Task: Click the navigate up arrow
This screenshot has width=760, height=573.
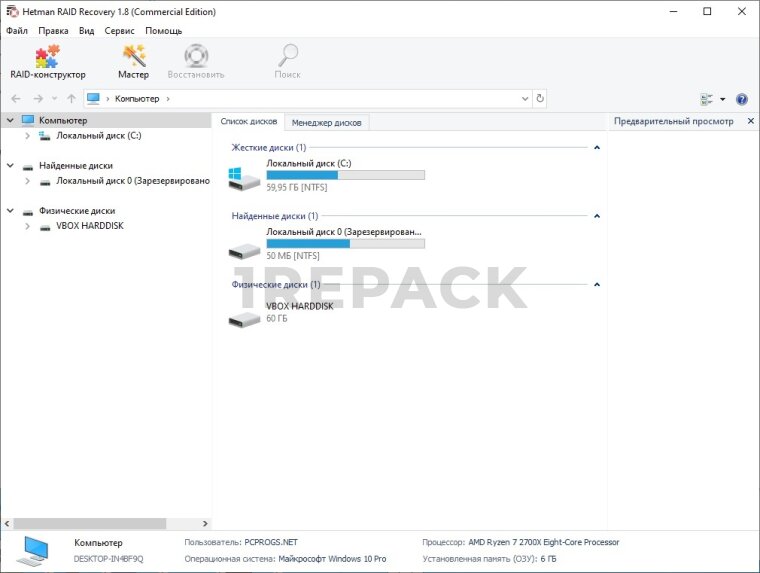Action: [71, 99]
